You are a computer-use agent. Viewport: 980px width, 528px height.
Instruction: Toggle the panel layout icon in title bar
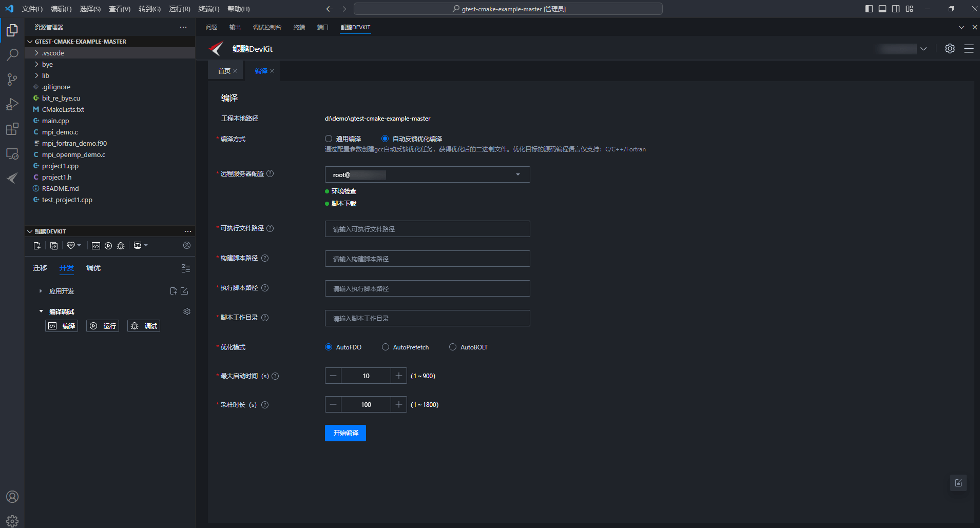[x=882, y=9]
